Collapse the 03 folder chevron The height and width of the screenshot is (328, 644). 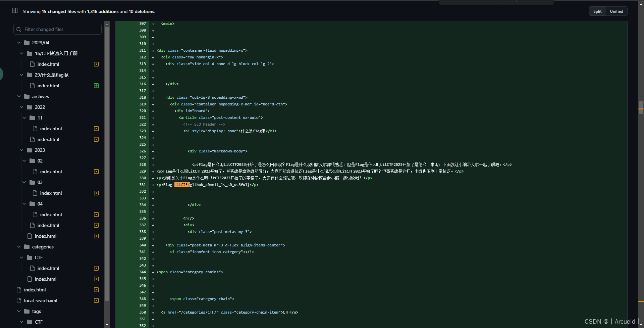click(x=24, y=182)
